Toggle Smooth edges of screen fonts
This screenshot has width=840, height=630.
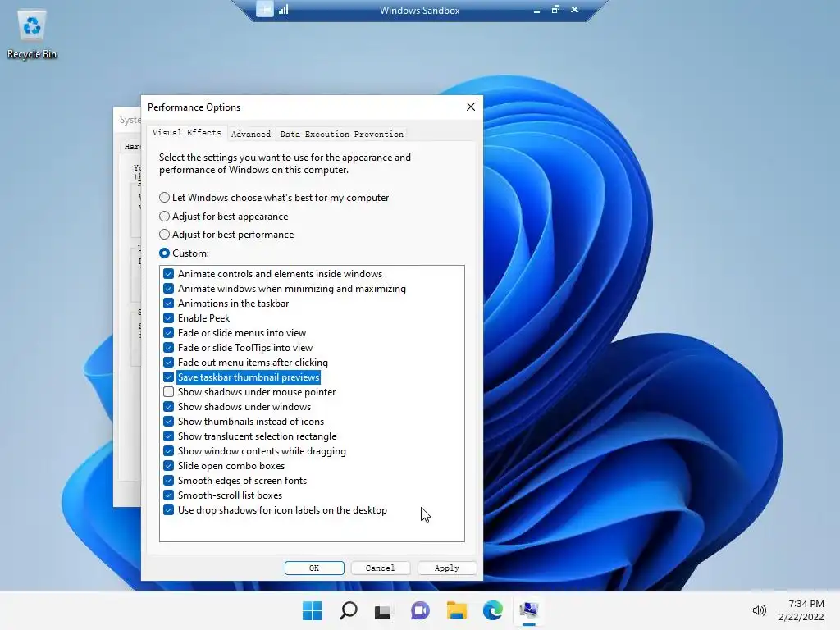point(168,481)
